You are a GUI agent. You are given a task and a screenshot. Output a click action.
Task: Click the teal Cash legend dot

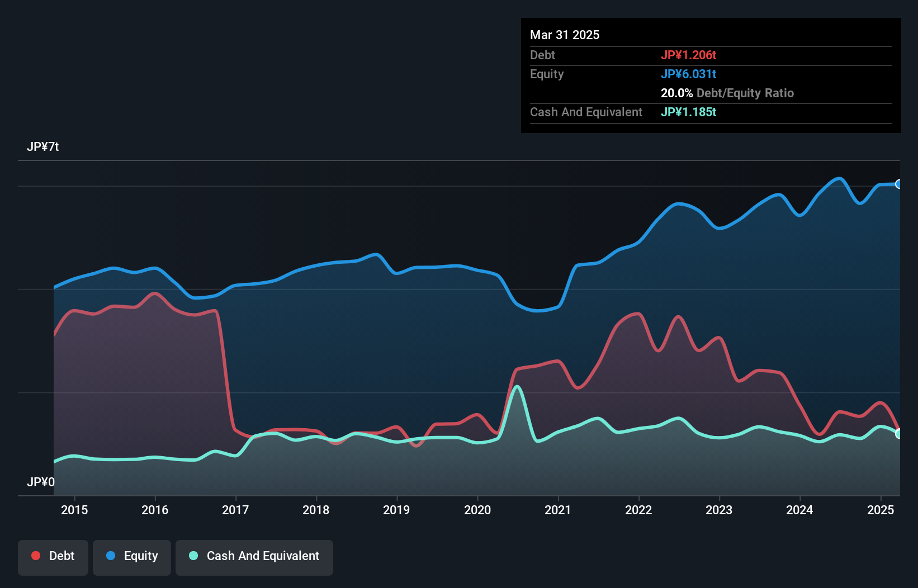pos(193,556)
